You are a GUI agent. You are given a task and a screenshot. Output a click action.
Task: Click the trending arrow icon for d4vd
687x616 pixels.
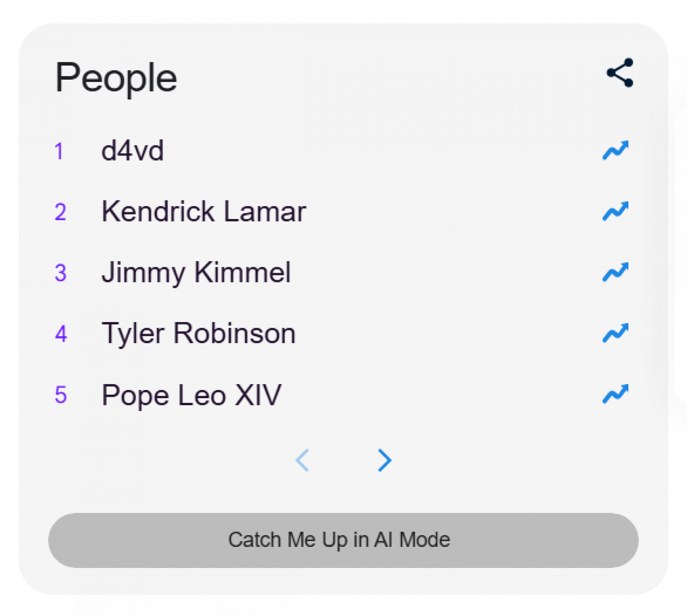point(615,150)
